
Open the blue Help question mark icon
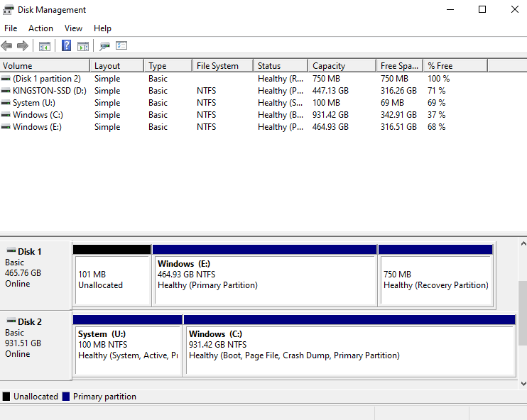(x=67, y=45)
